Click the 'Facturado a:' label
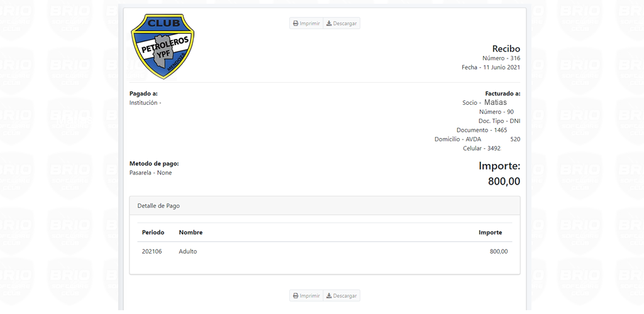 pos(502,94)
